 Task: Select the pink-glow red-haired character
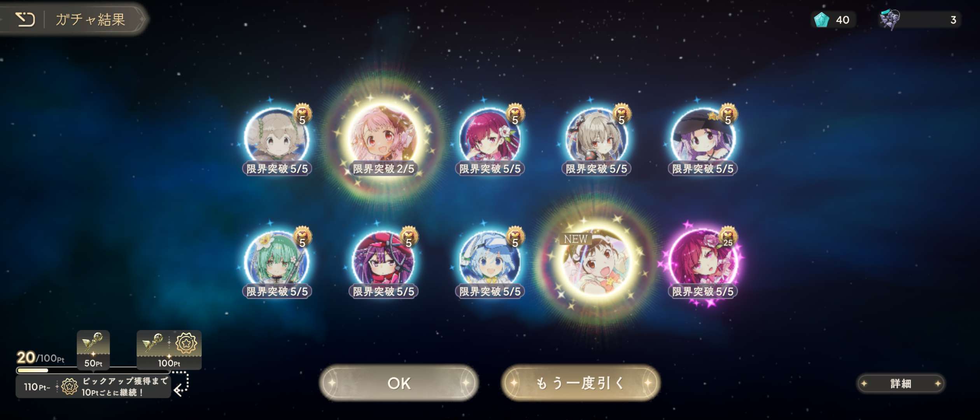[703, 260]
